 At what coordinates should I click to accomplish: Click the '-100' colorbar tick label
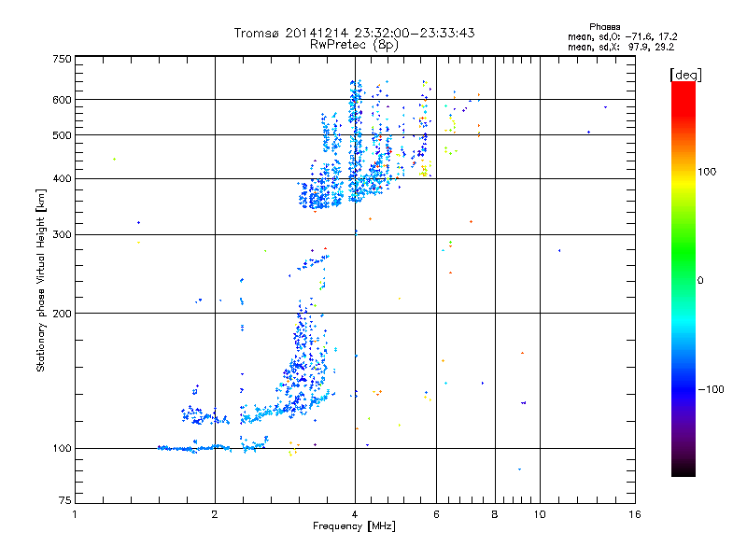pos(711,389)
